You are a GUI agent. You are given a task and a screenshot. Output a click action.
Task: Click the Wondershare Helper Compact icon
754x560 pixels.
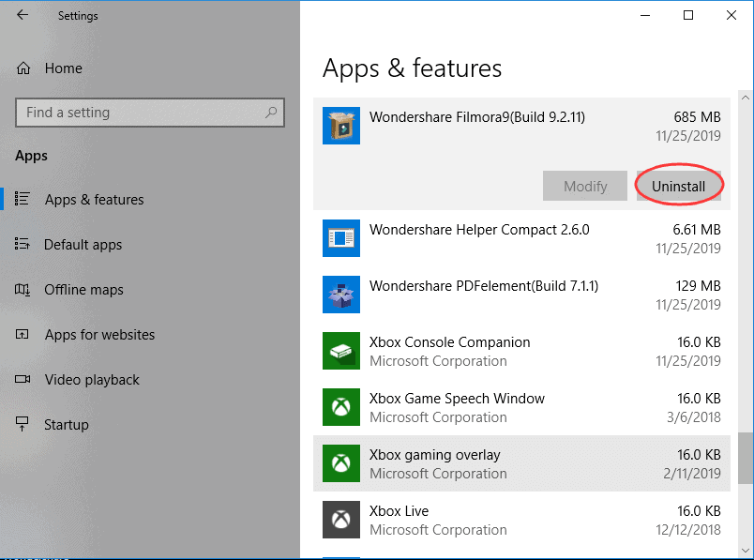[x=341, y=238]
